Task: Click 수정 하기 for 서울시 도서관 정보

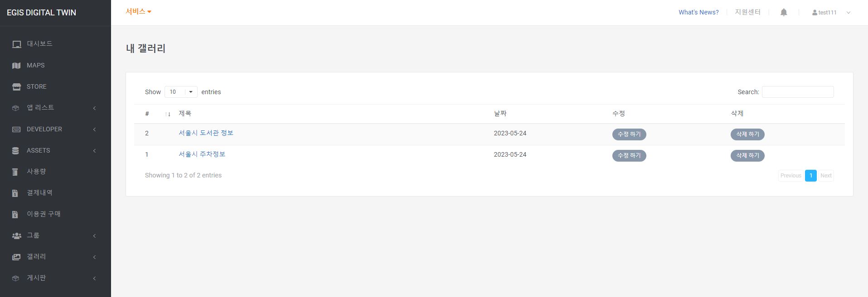Action: [629, 134]
